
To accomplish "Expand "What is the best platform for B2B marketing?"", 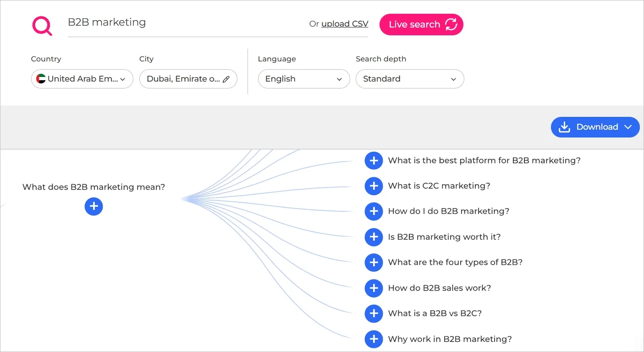I will pos(374,161).
